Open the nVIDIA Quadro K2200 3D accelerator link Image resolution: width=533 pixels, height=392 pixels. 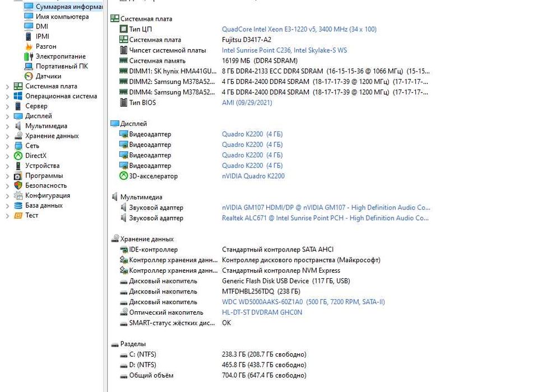tap(253, 176)
